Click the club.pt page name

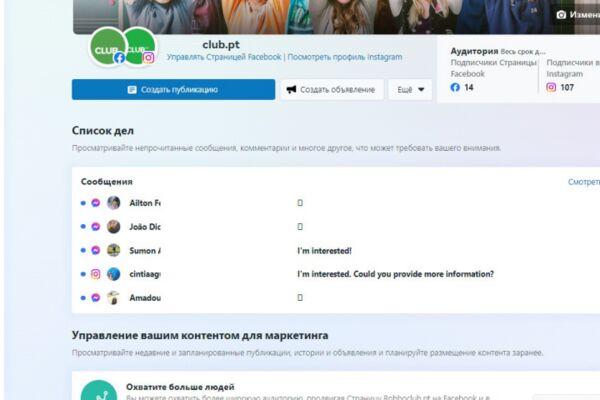[x=221, y=45]
